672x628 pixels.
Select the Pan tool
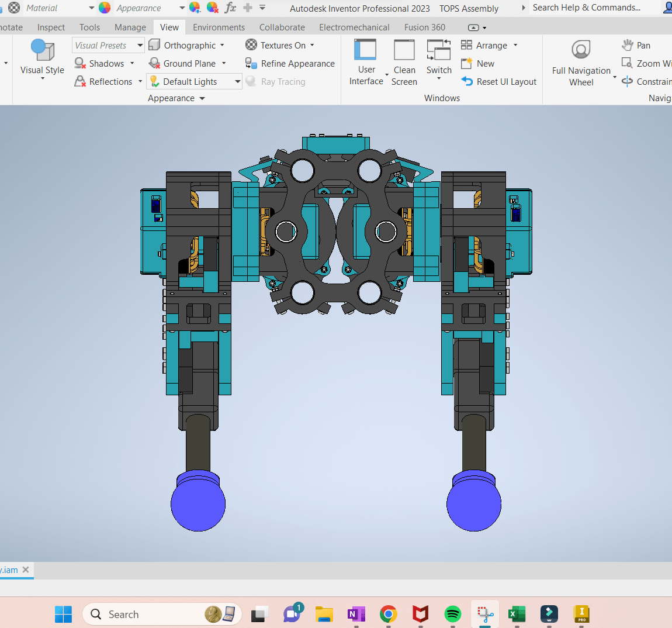click(636, 46)
